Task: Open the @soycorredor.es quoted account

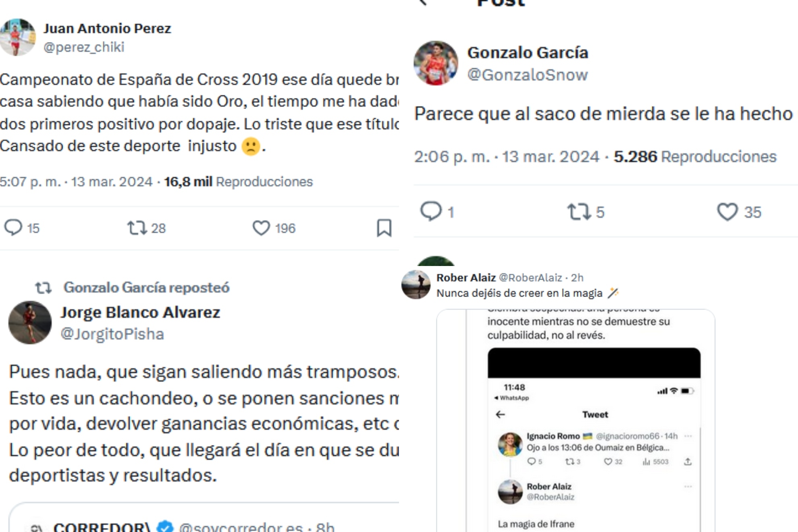Action: point(241,527)
